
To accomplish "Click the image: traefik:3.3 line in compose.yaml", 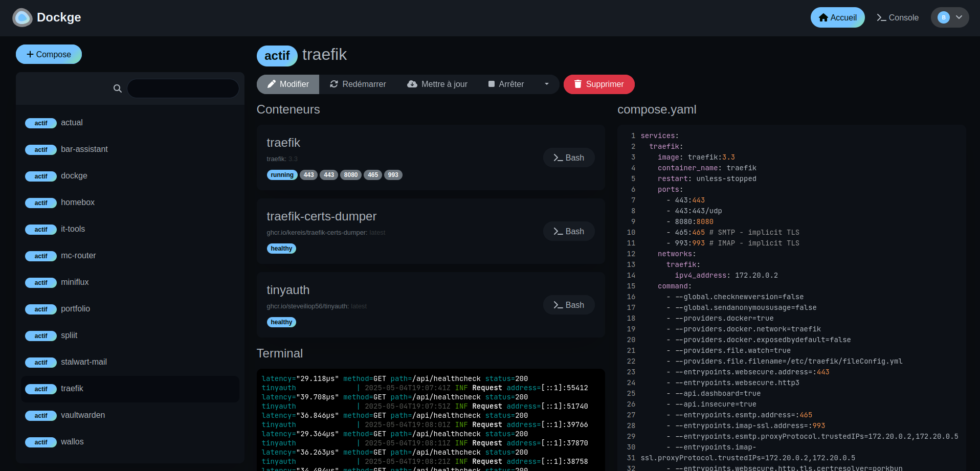I will 696,157.
